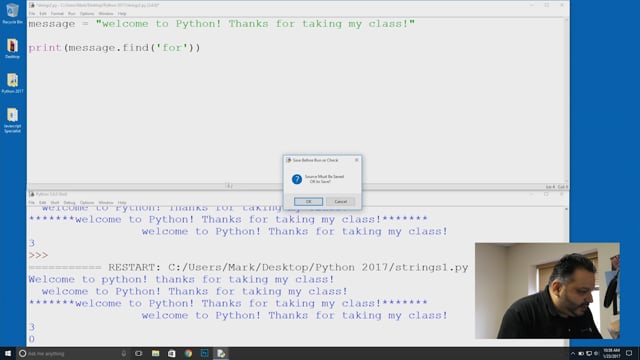This screenshot has width=640, height=360.
Task: Open the Photoshop icon on the taskbar
Action: [204, 353]
